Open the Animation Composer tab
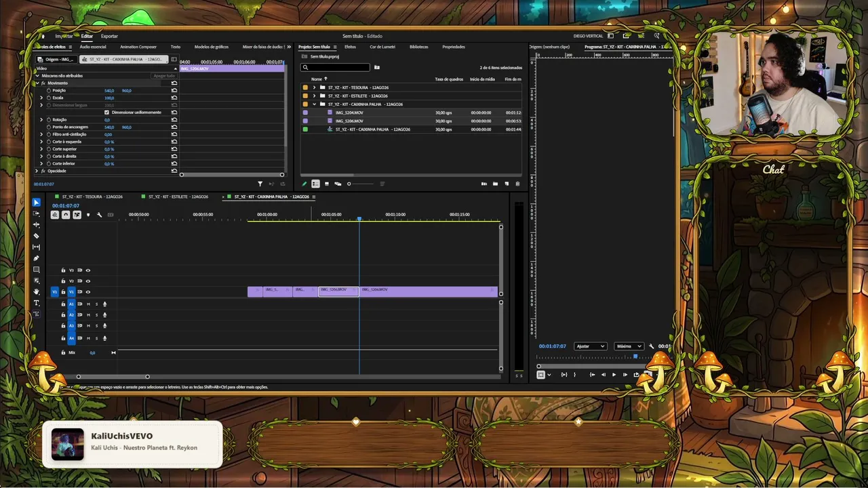This screenshot has width=868, height=488. [138, 47]
